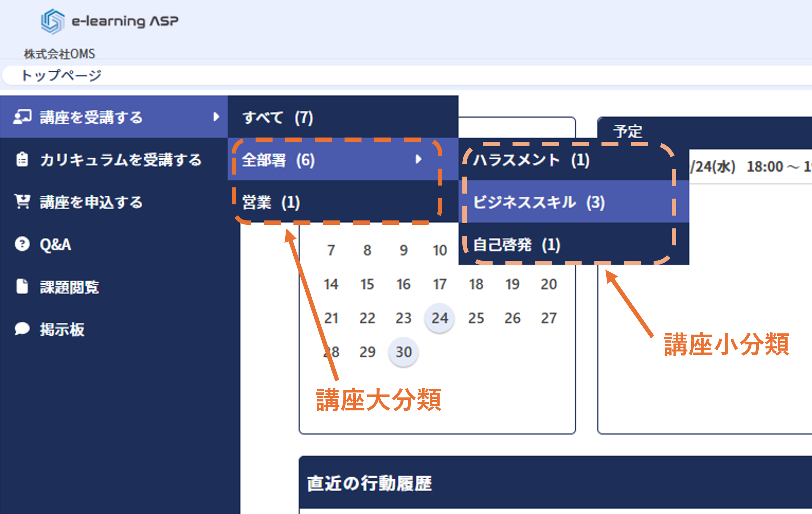Click the Q&A question mark icon
812x514 pixels.
(22, 244)
